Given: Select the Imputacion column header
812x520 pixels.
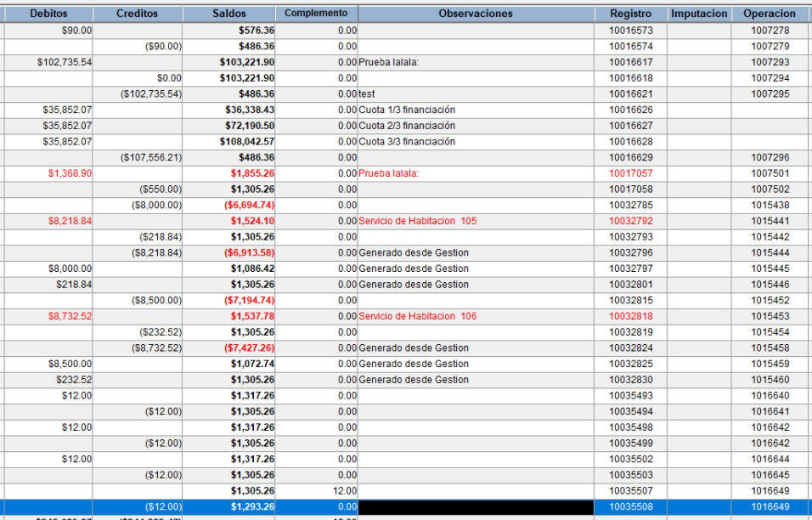Looking at the screenshot, I should tap(698, 14).
